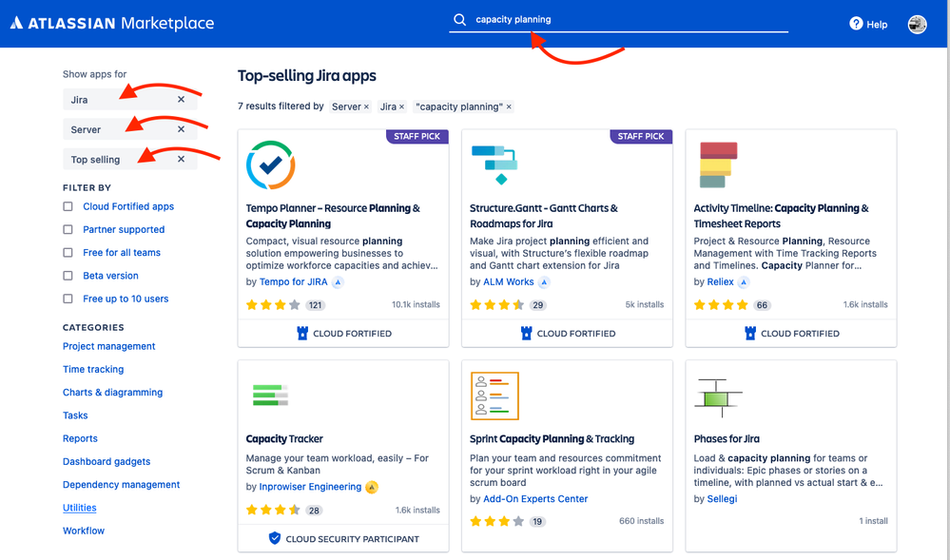Remove the Top selling filter chip

(x=181, y=159)
